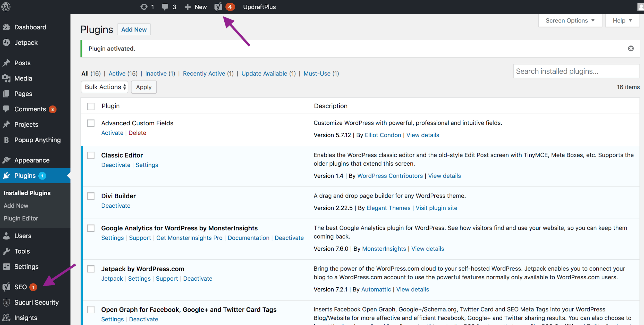Viewport: 644px width, 325px height.
Task: Check the Classic Editor checkbox
Action: pyautogui.click(x=91, y=155)
